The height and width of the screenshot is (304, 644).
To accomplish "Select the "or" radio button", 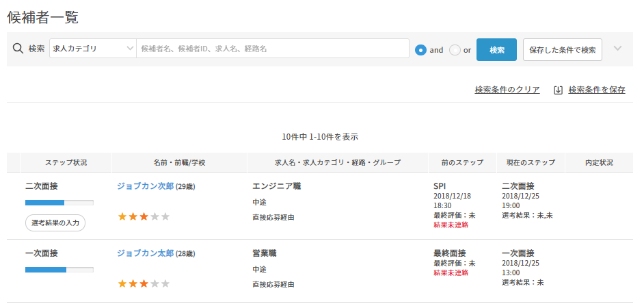I will 455,49.
